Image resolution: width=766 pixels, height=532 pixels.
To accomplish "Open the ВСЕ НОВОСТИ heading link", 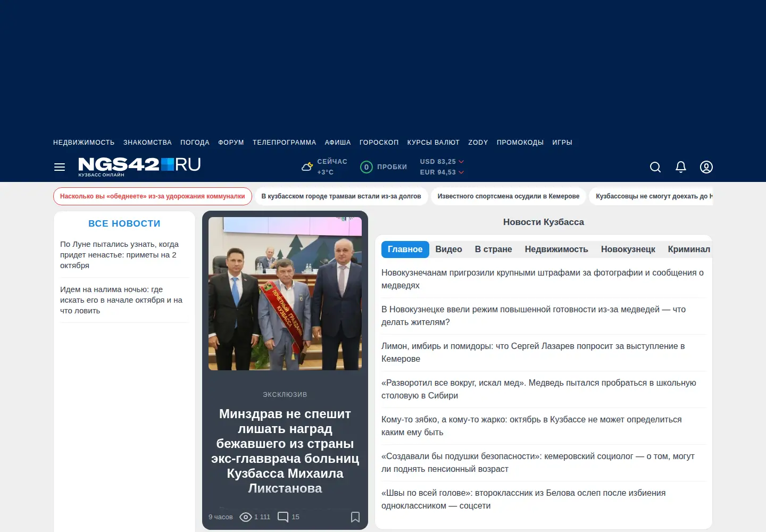I will pos(124,223).
